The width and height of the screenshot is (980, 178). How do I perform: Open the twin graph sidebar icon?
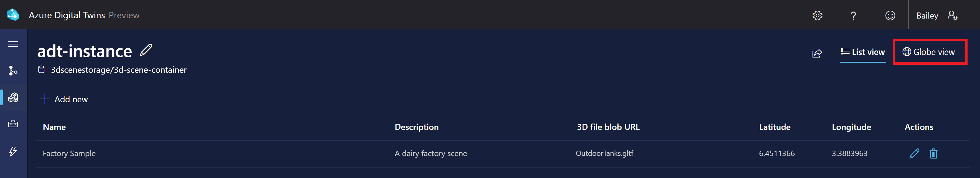(13, 71)
